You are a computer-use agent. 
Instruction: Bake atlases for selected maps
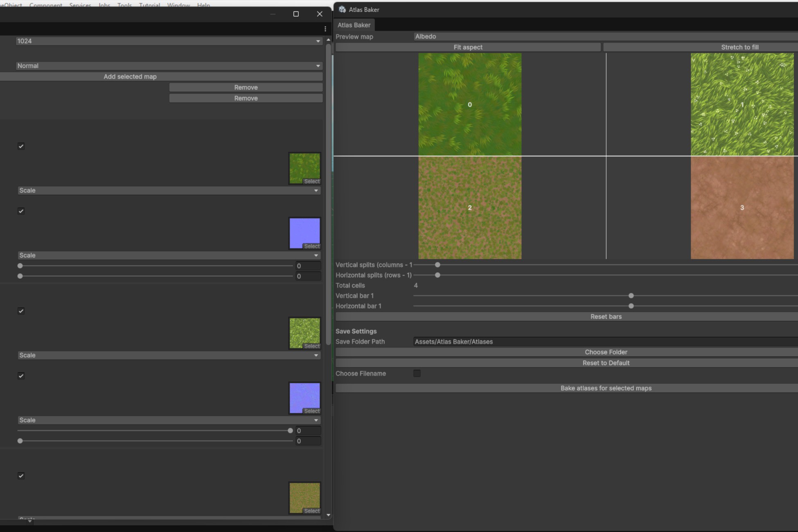[x=606, y=388]
